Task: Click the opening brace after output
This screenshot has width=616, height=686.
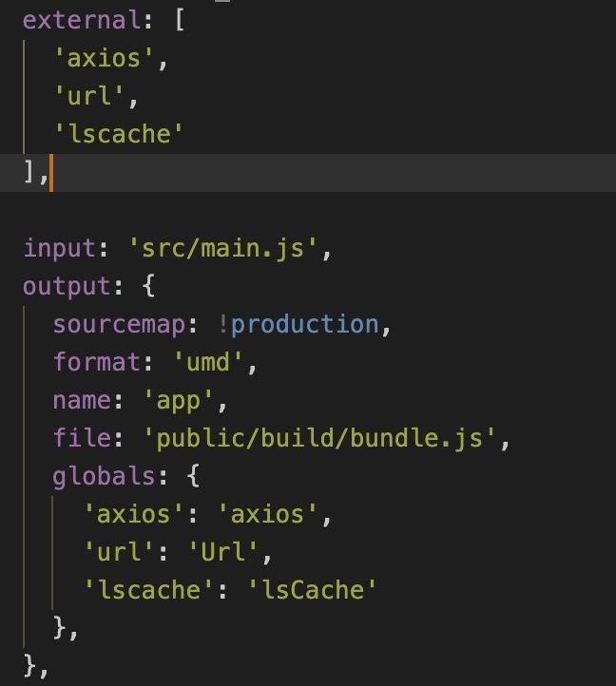Action: 149,286
